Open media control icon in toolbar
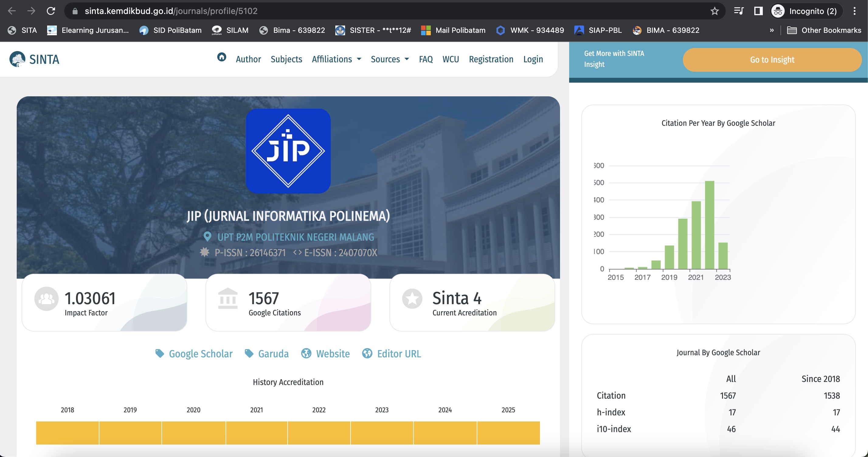868x457 pixels. click(738, 11)
